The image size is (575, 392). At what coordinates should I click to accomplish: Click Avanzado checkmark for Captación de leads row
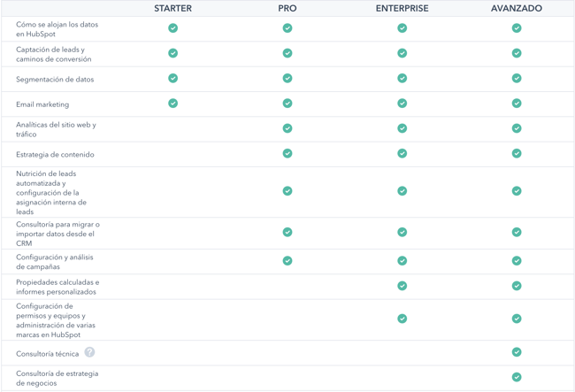[x=517, y=53]
